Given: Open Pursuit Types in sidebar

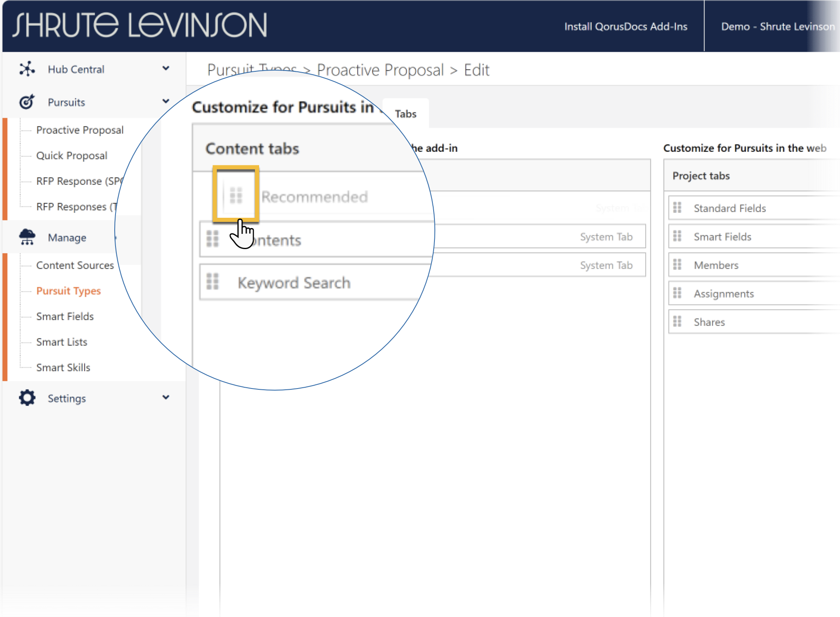Looking at the screenshot, I should point(68,291).
